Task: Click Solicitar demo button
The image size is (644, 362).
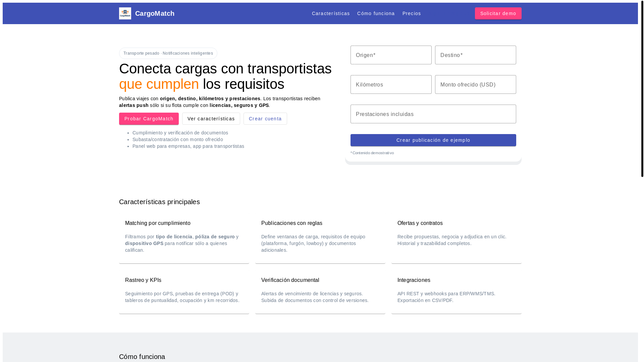Action: (498, 13)
